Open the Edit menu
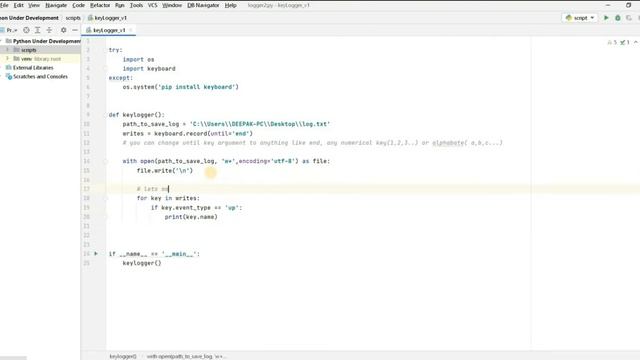Viewport: 640px width, 360px height. click(x=18, y=5)
